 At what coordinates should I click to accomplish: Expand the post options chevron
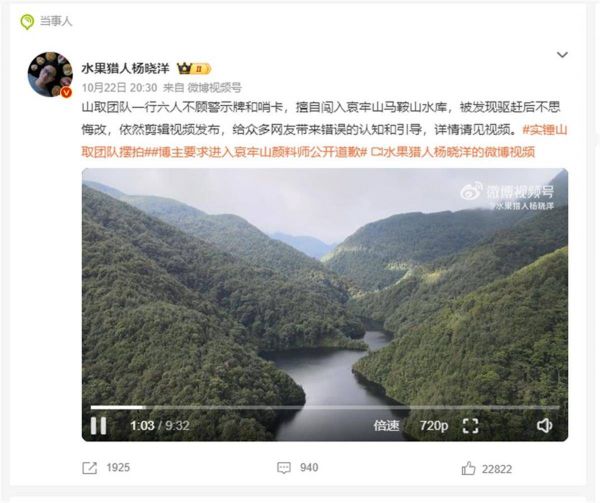(x=562, y=55)
